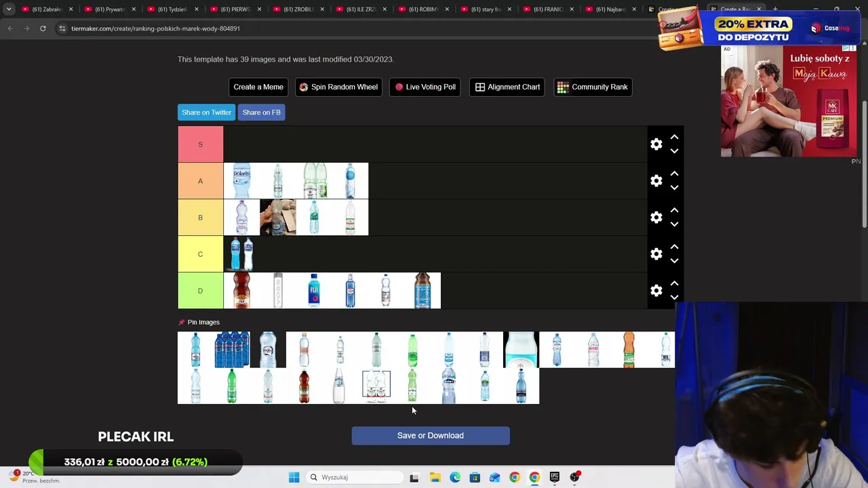Move tier B row down
Screen dimensions: 868x488
(674, 224)
